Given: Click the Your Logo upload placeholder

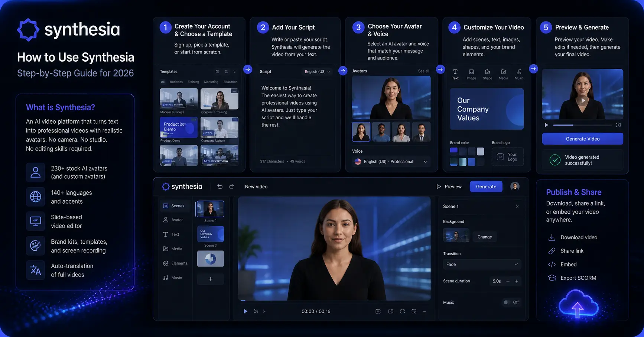Looking at the screenshot, I should (x=507, y=157).
